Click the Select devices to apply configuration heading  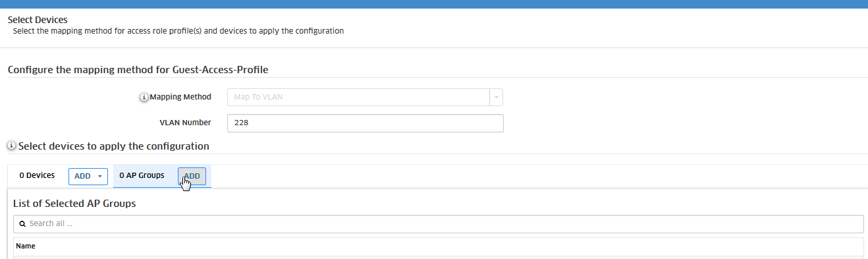click(x=114, y=146)
